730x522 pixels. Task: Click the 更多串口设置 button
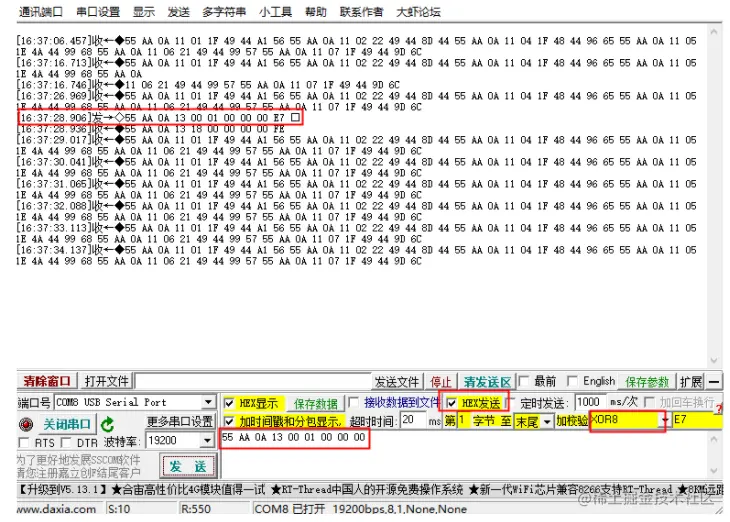point(180,421)
